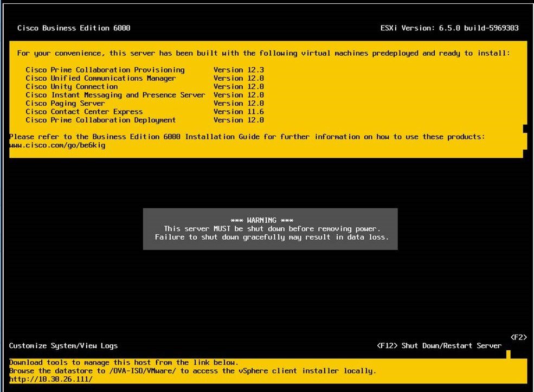The width and height of the screenshot is (534, 392).
Task: Click the Cisco Business Edition 6000 title
Action: pos(74,28)
